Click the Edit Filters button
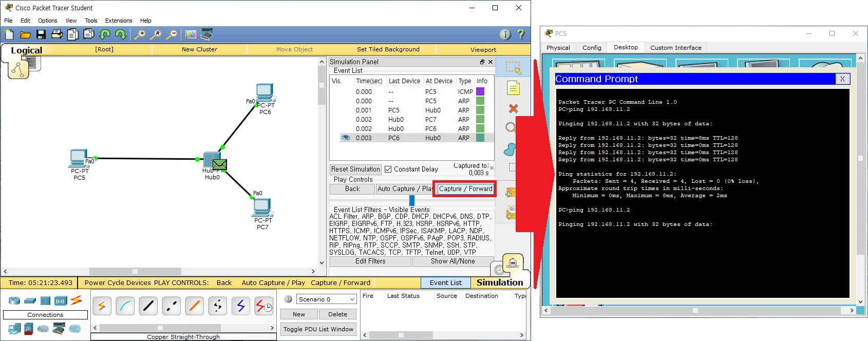868x341 pixels. [x=370, y=261]
